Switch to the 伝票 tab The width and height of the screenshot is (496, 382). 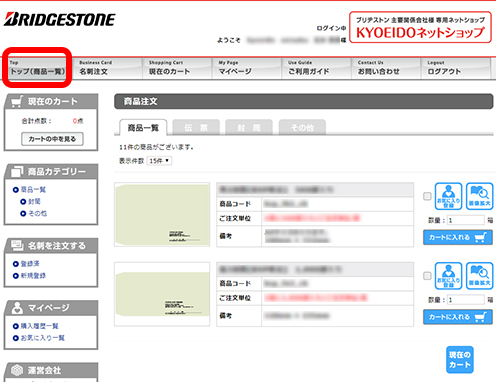(x=196, y=128)
